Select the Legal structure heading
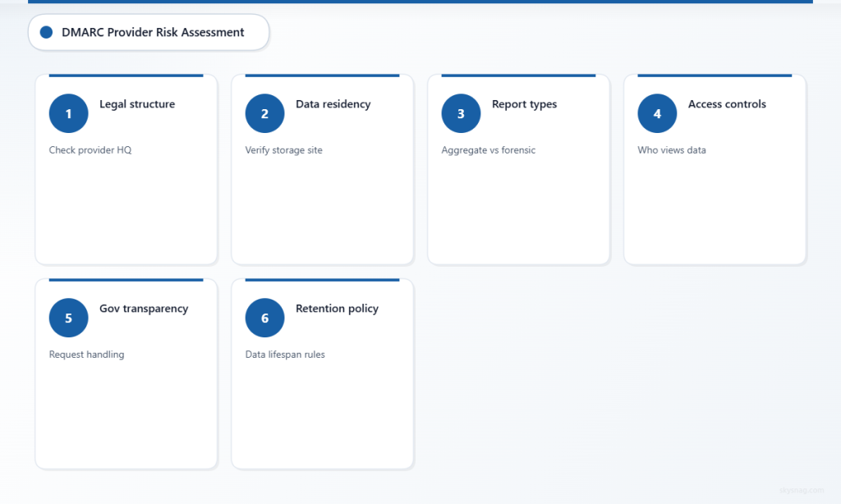 137,104
